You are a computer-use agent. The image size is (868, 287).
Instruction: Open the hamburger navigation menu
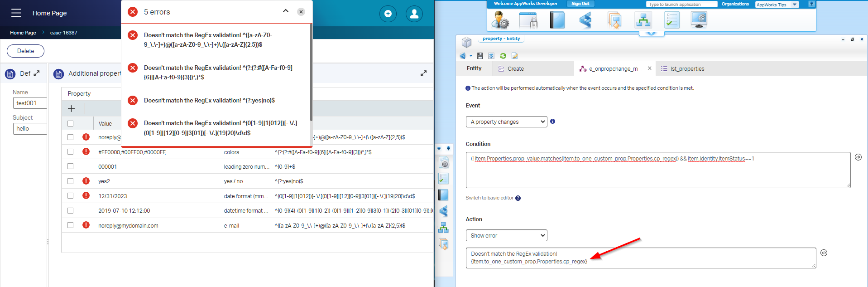16,13
